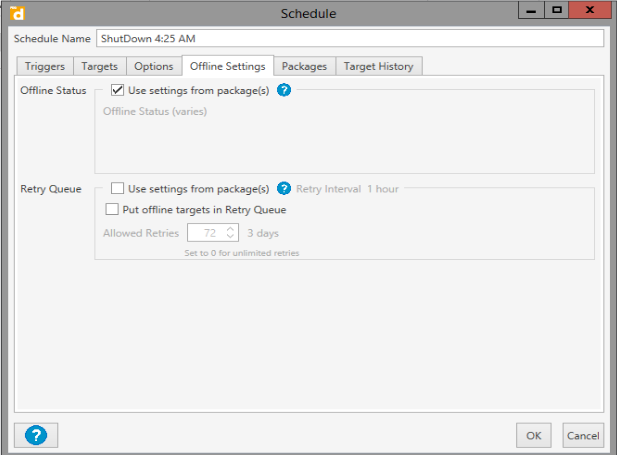Increase Allowed Retries with up arrow
The height and width of the screenshot is (455, 617).
point(230,229)
